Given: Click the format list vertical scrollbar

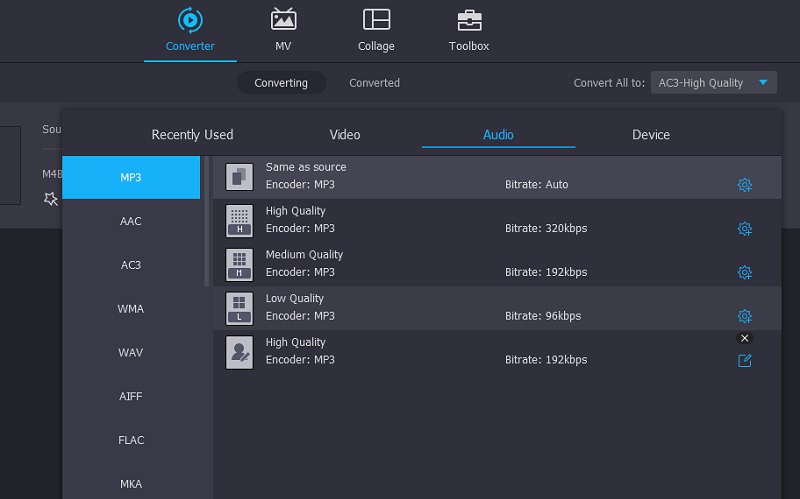Looking at the screenshot, I should tap(208, 222).
